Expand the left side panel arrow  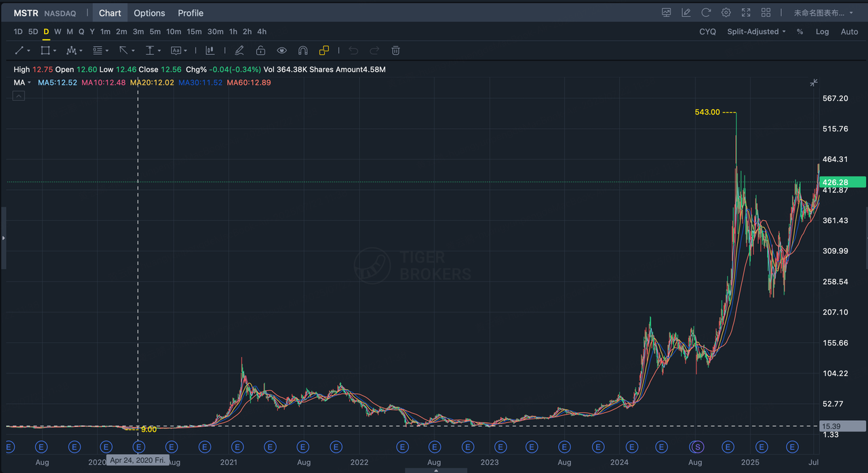click(3, 238)
